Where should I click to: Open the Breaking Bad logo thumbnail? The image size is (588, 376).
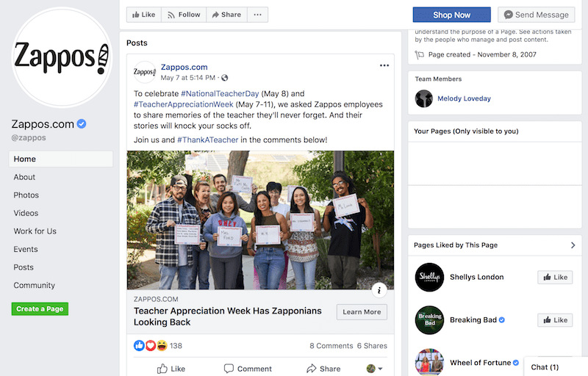pos(429,320)
